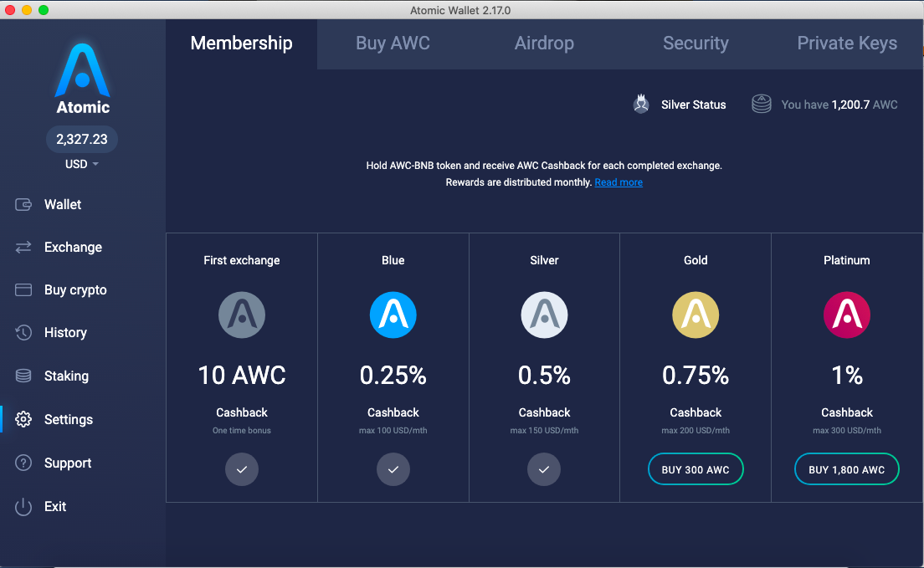Click the 'max 300 USD/mth' text

(847, 431)
